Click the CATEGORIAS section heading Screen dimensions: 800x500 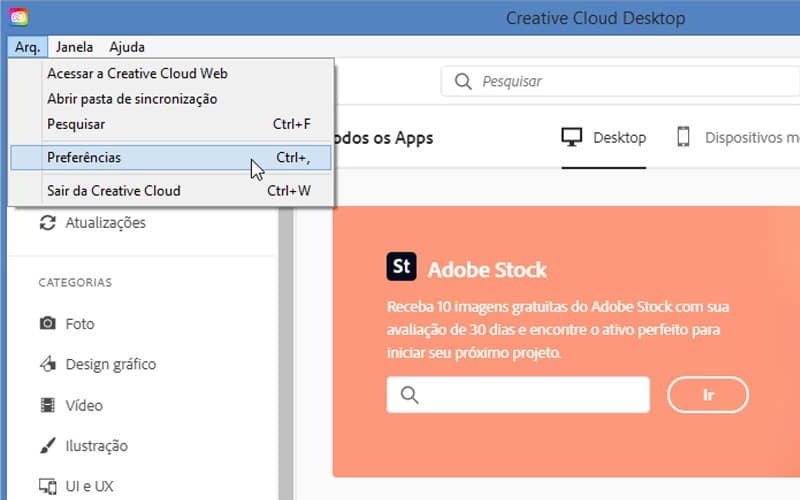pyautogui.click(x=75, y=283)
